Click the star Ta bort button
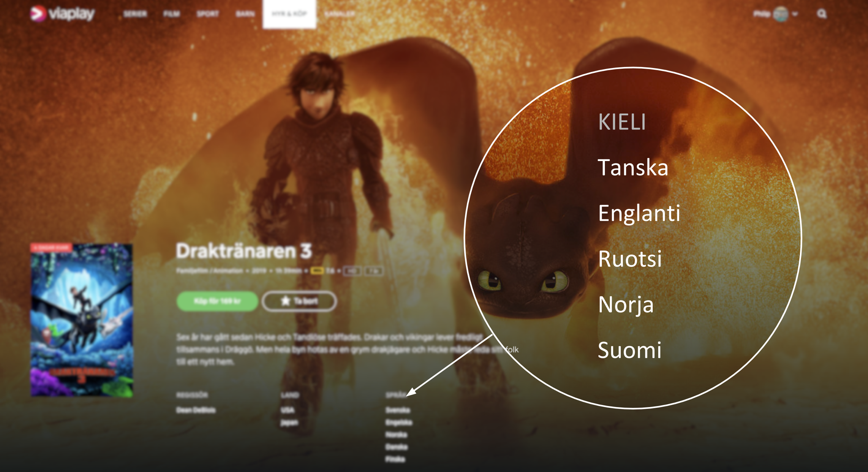This screenshot has width=868, height=472. click(299, 301)
